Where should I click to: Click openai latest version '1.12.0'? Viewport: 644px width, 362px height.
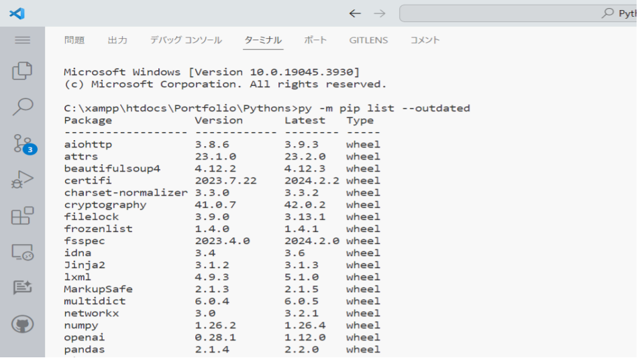tap(305, 337)
